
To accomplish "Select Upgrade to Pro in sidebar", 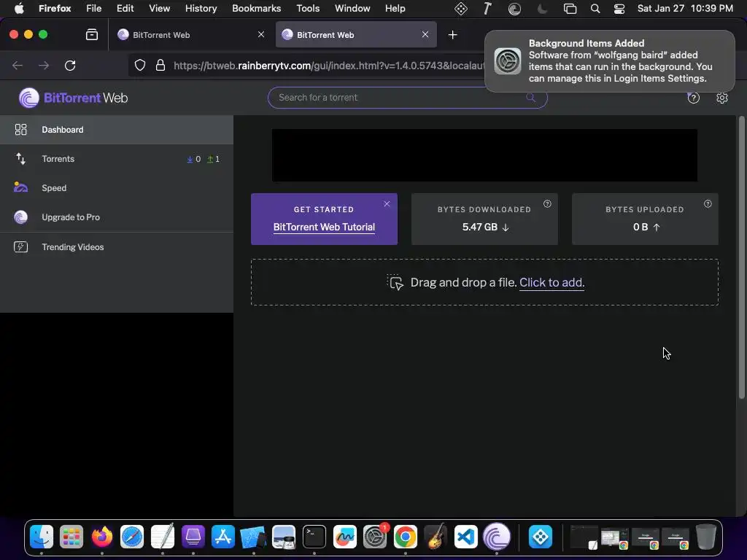I will 117,217.
